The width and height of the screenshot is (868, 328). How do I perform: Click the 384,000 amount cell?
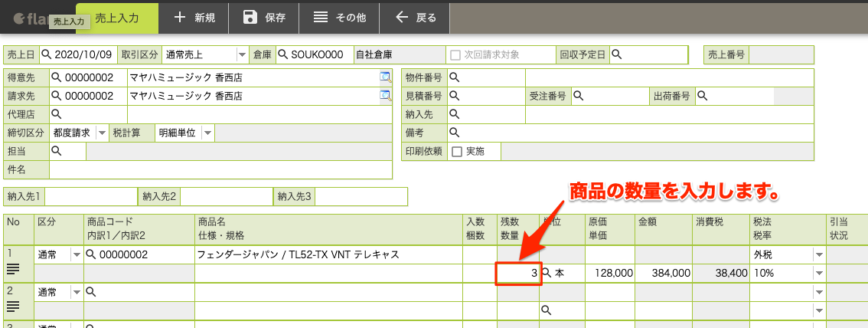coord(663,273)
